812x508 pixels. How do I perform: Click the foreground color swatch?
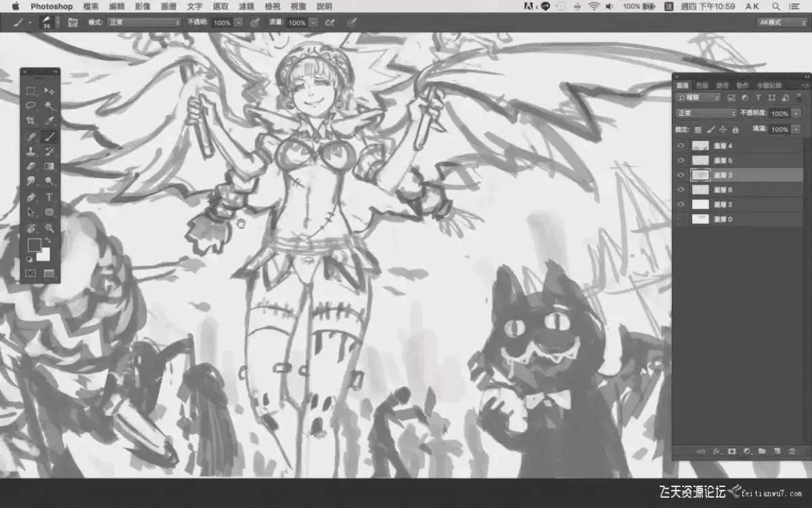[x=34, y=245]
